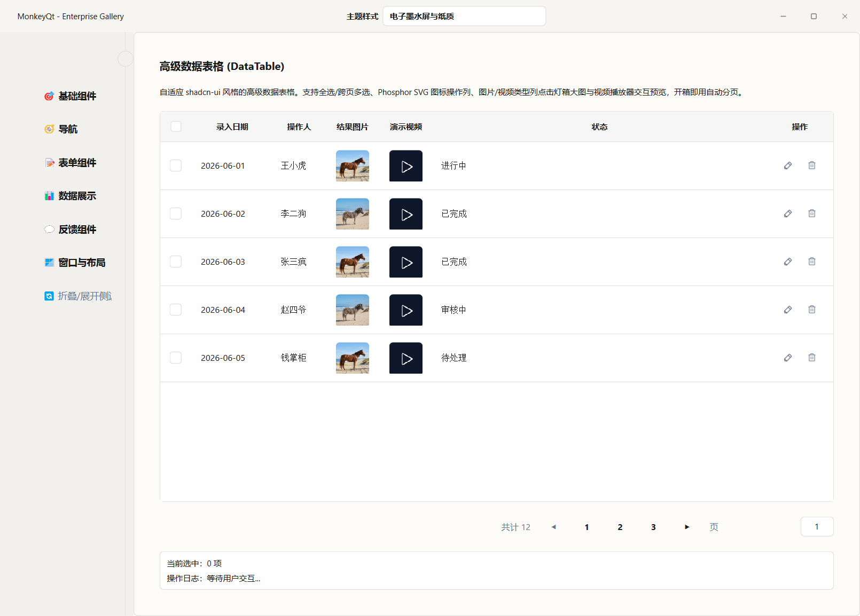The image size is (860, 616).
Task: Check the 2026-06-01 row checkbox
Action: [176, 165]
